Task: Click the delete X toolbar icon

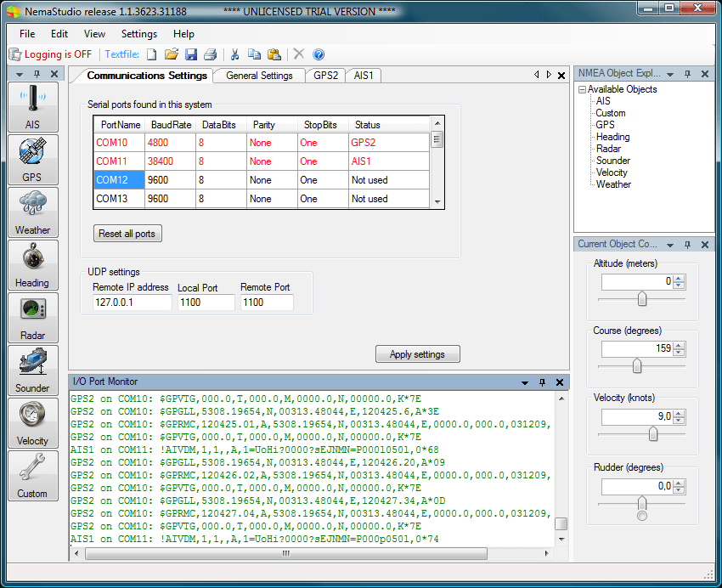Action: click(x=298, y=54)
